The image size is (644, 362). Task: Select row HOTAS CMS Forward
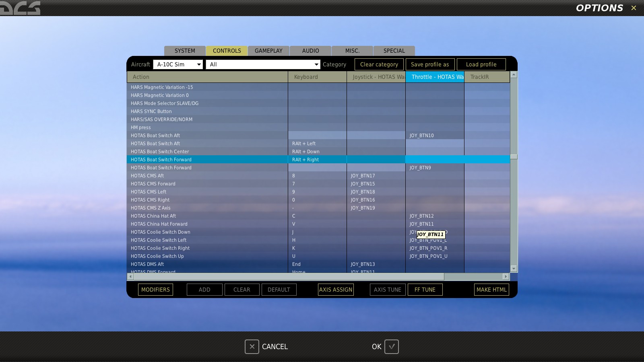pyautogui.click(x=318, y=184)
